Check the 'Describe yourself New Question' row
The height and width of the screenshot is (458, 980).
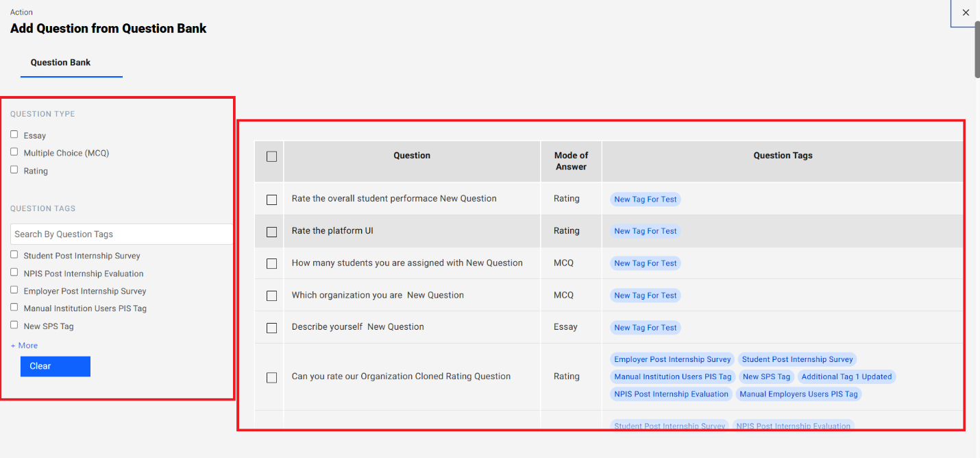tap(271, 328)
